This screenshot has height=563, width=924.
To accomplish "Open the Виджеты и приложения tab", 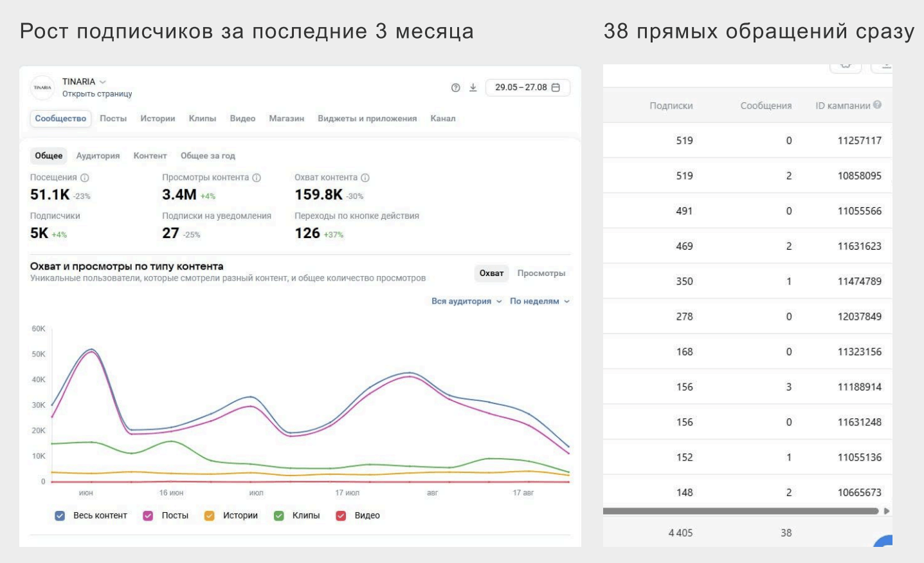I will [367, 118].
